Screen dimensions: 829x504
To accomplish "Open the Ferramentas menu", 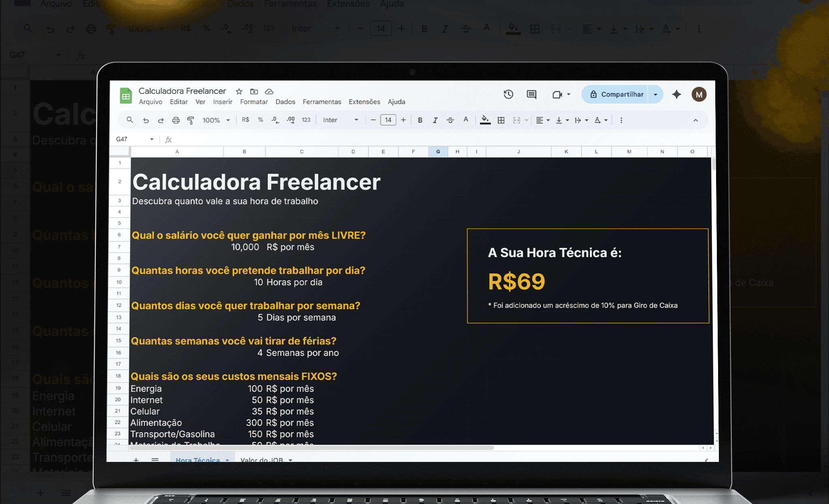I will tap(322, 102).
